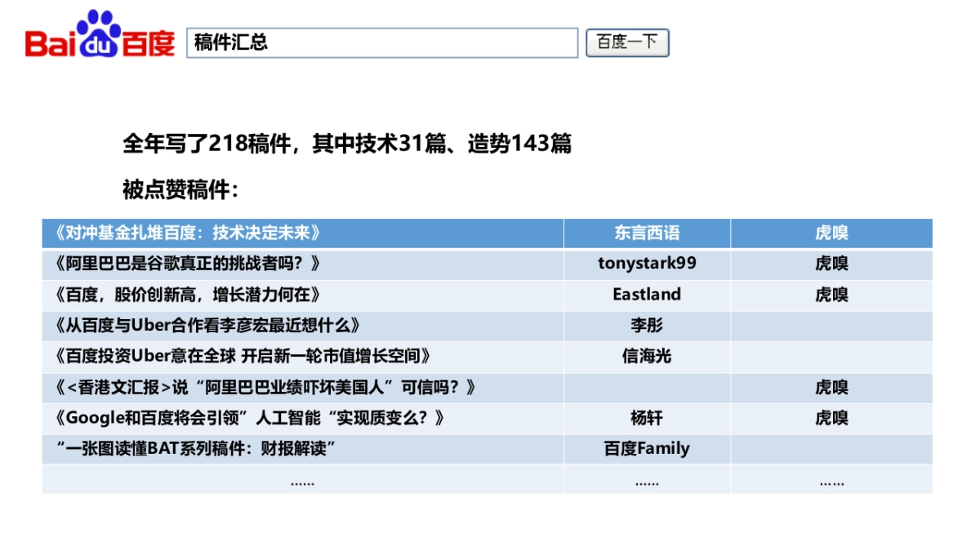Click the 虎嗅 label for 杨轩 article
This screenshot has height=551, width=980.
[x=831, y=418]
